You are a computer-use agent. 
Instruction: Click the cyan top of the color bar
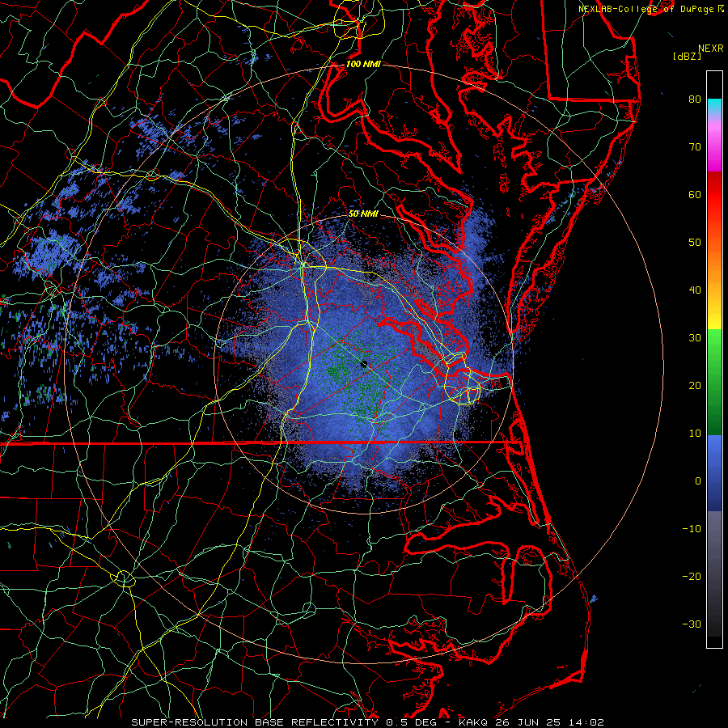pyautogui.click(x=714, y=106)
